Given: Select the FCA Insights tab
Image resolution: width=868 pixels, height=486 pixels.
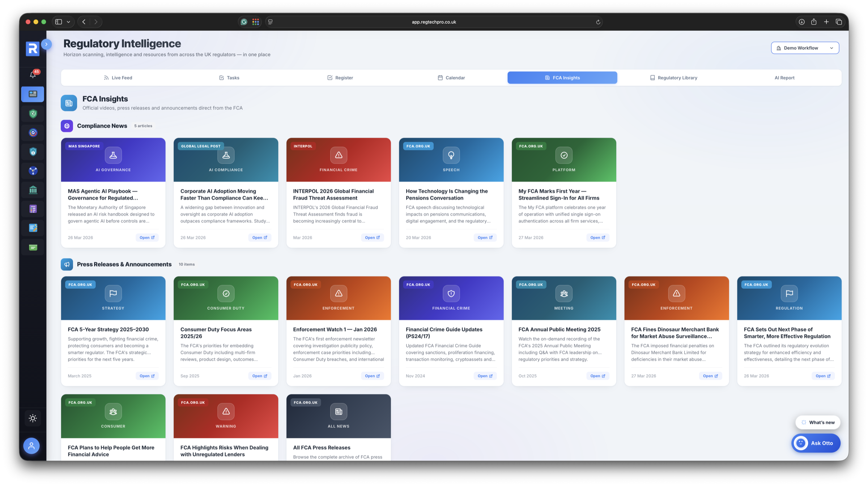Looking at the screenshot, I should pos(562,78).
